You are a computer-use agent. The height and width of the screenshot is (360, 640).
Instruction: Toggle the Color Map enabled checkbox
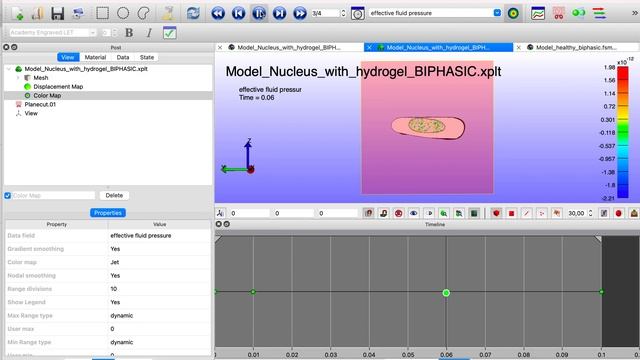[7, 196]
